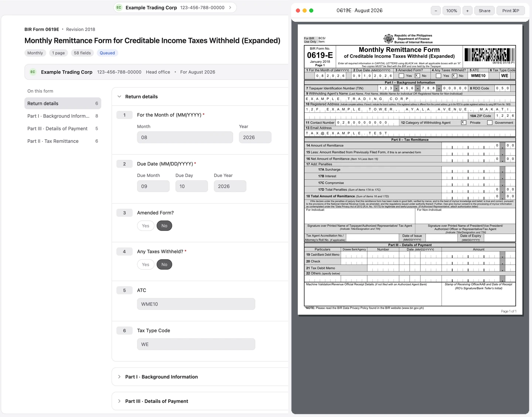Click the Month input field showing 08
Image resolution: width=532 pixels, height=417 pixels.
[185, 137]
